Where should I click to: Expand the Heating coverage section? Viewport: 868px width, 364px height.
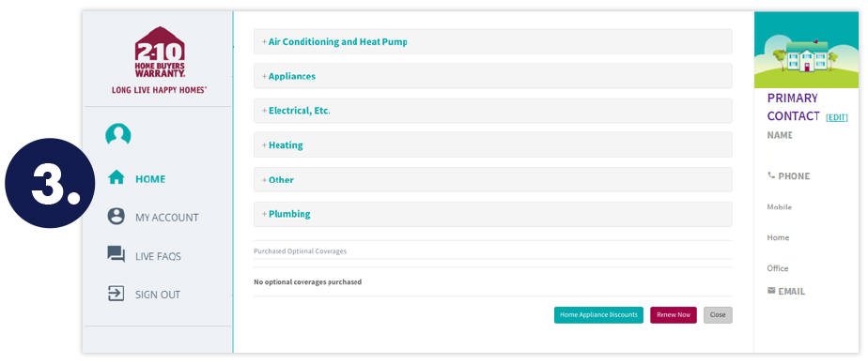tap(492, 144)
